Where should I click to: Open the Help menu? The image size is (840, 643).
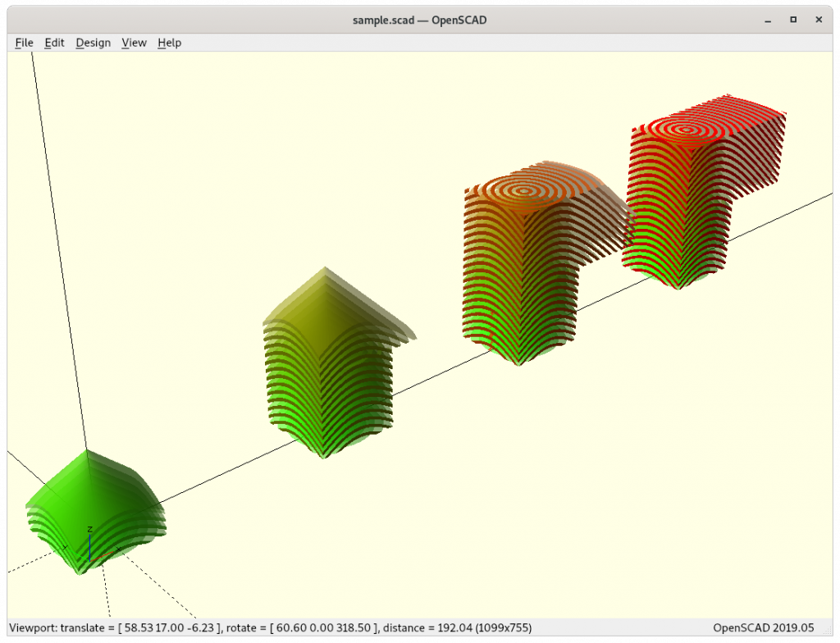click(169, 43)
